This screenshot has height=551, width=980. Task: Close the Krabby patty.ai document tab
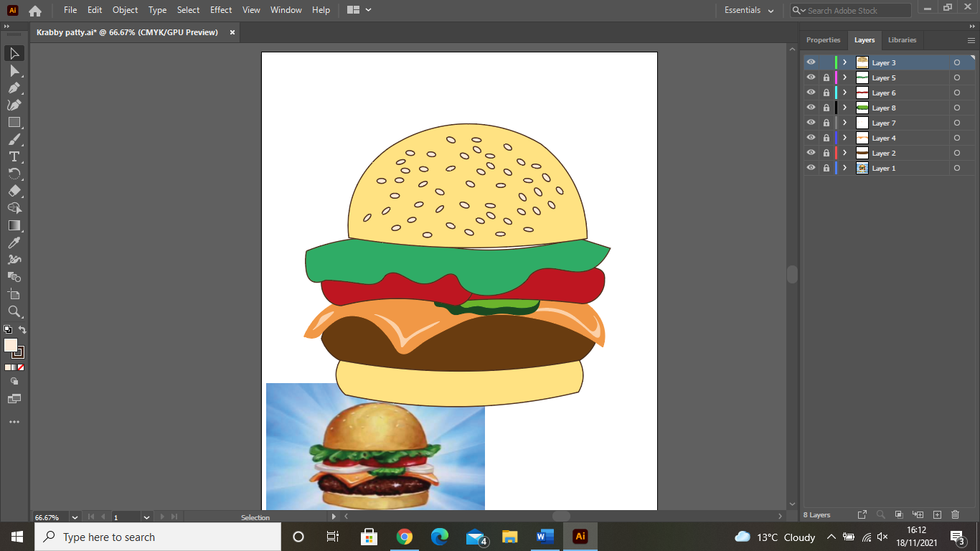click(x=232, y=32)
